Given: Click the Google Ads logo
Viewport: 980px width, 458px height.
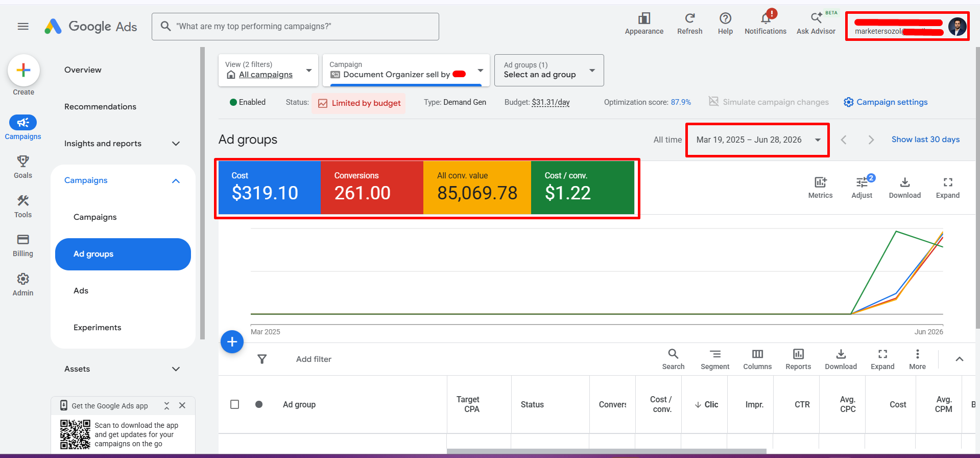Looking at the screenshot, I should tap(91, 26).
